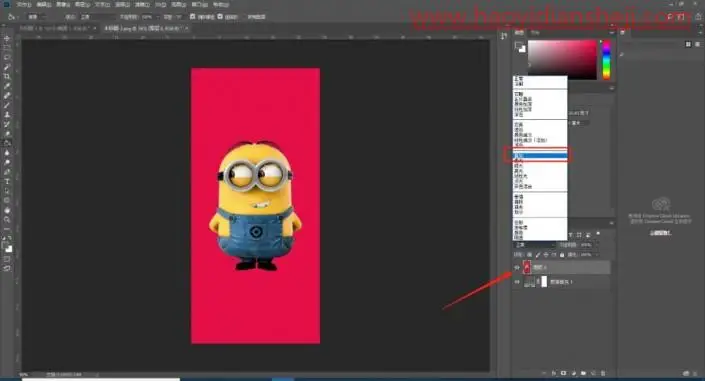Open the 文件 File menu
This screenshot has height=381, width=705.
(x=23, y=4)
